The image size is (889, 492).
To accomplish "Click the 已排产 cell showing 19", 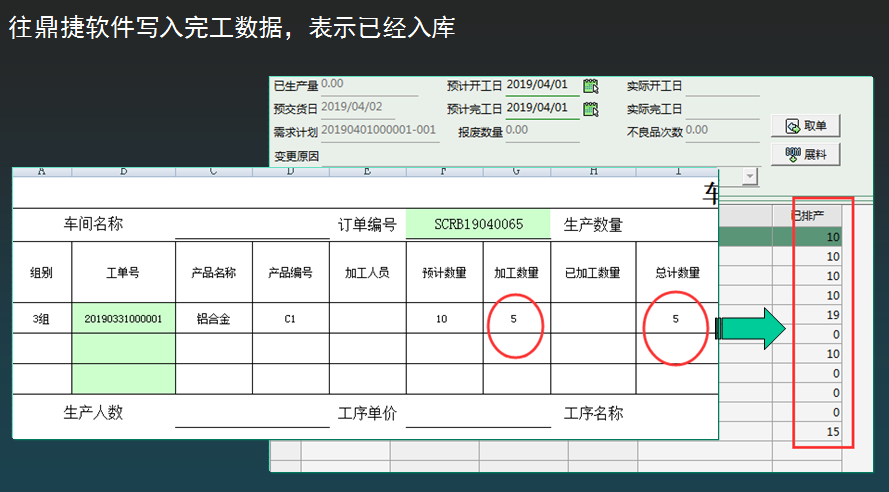I will click(807, 315).
